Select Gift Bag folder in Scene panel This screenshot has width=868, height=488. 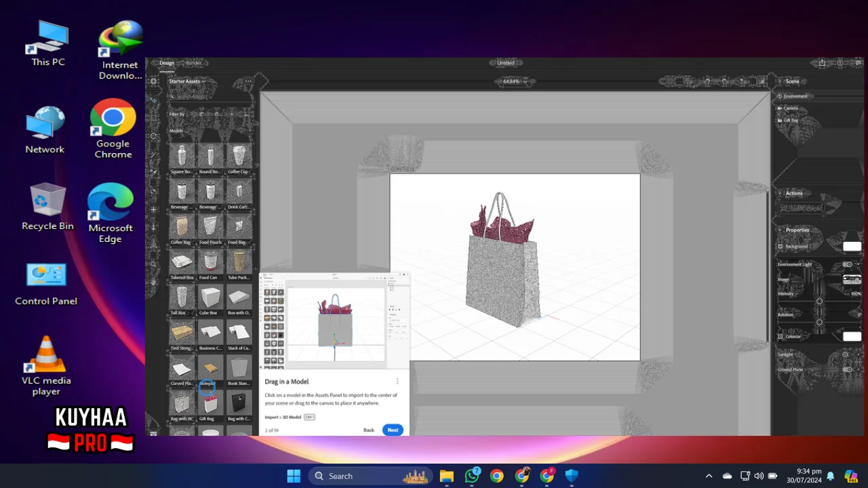[781, 121]
